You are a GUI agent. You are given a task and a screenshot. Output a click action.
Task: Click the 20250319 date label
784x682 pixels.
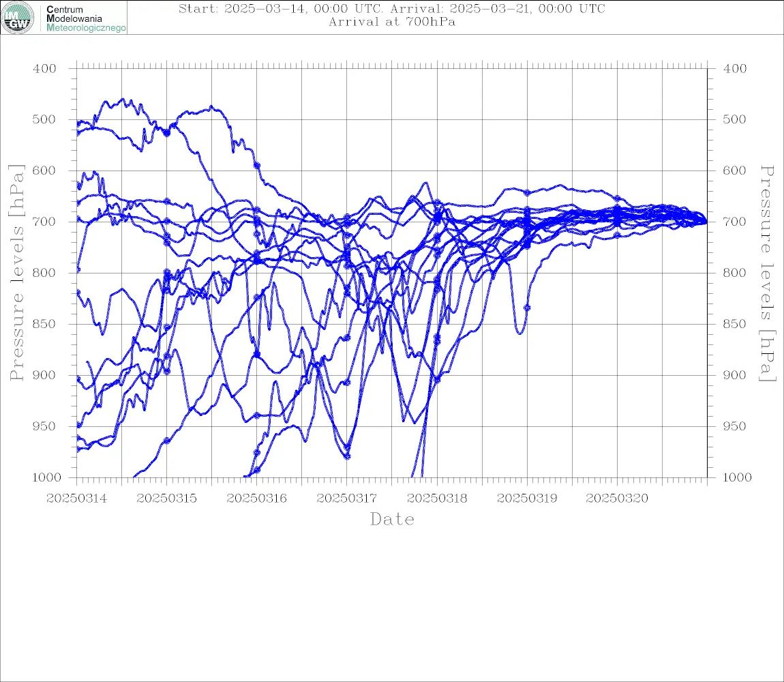(x=527, y=499)
